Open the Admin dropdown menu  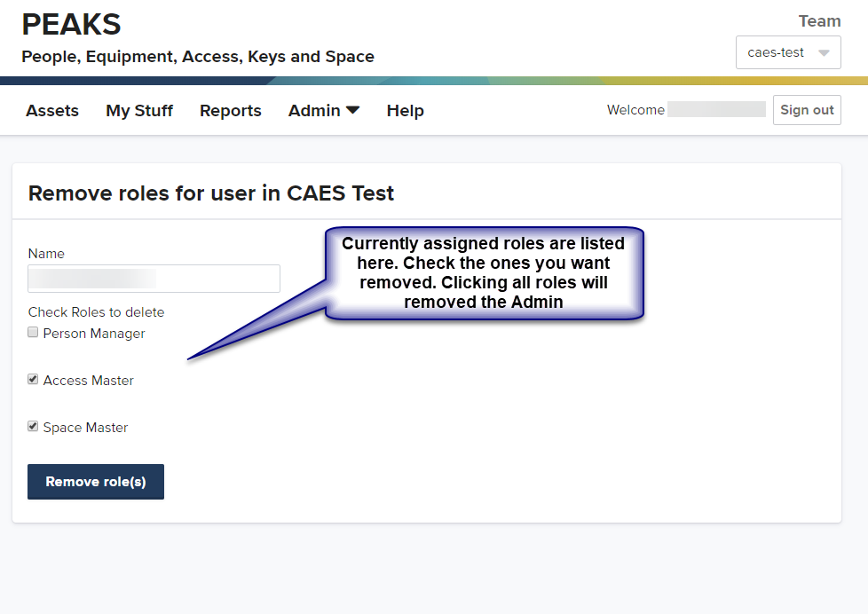(x=316, y=109)
